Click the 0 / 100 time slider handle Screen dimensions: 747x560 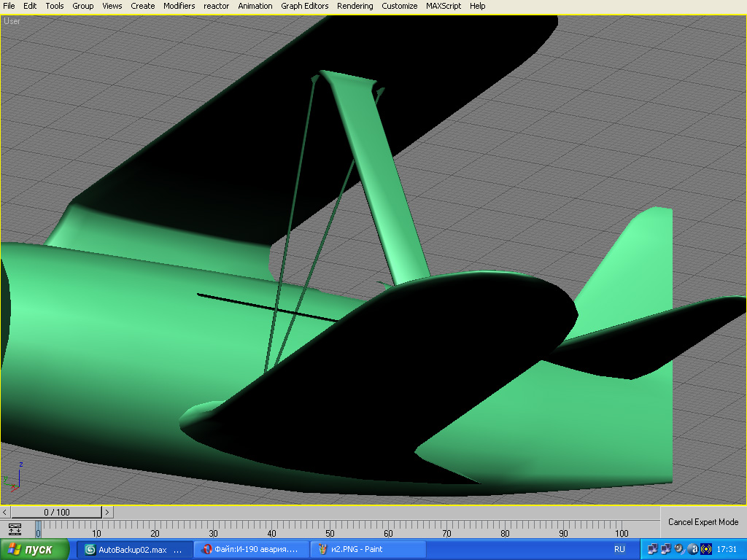pos(57,512)
